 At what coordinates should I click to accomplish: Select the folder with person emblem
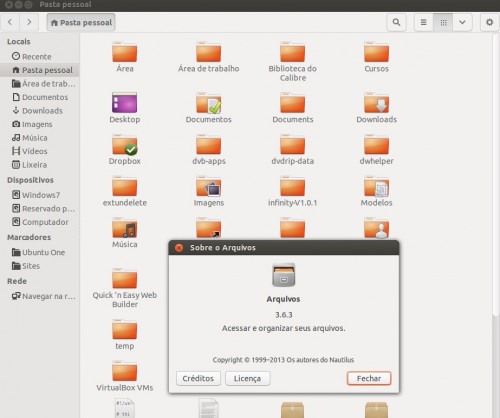click(376, 227)
